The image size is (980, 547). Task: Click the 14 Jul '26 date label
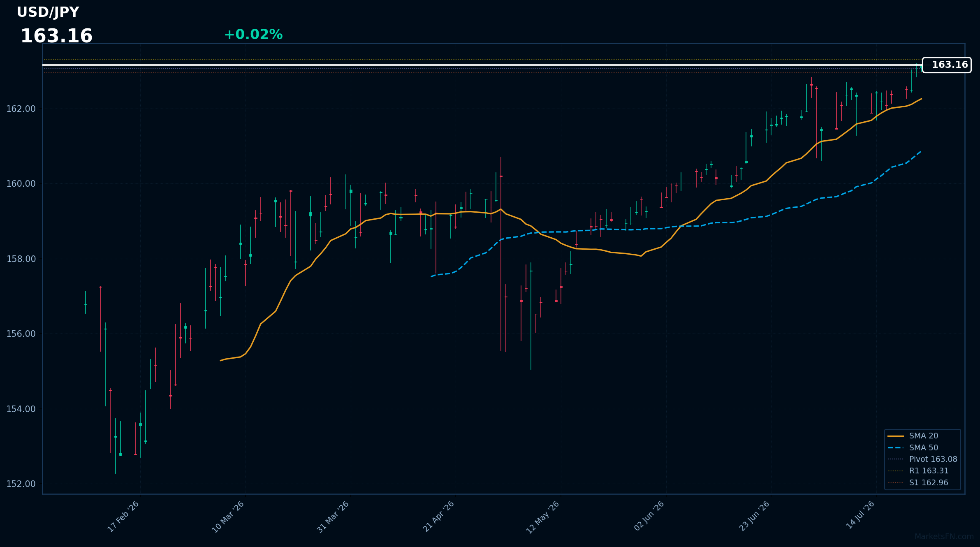point(860,515)
